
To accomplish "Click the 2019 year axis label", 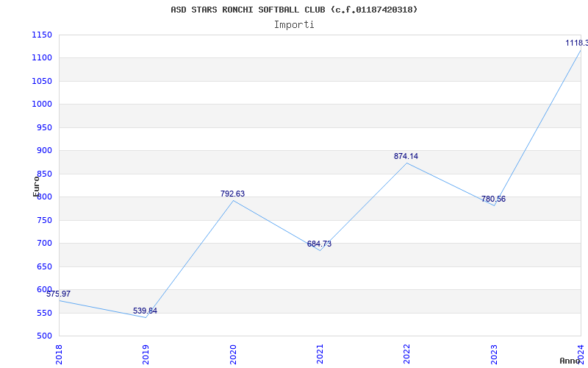I will tap(146, 352).
